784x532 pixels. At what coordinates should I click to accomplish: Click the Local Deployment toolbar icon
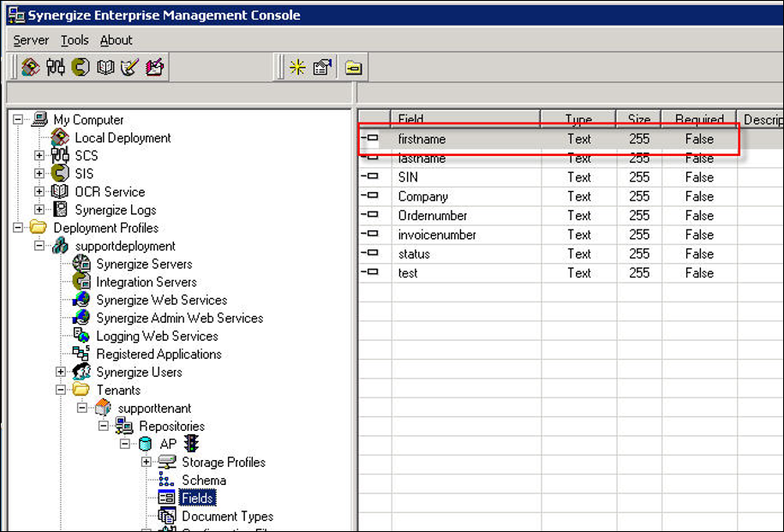click(x=31, y=67)
